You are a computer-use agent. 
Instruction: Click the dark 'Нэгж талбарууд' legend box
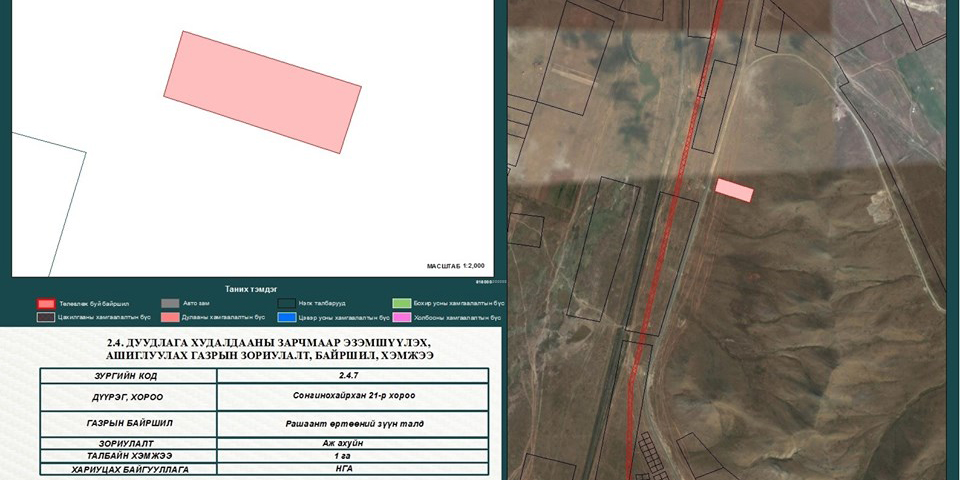point(286,303)
